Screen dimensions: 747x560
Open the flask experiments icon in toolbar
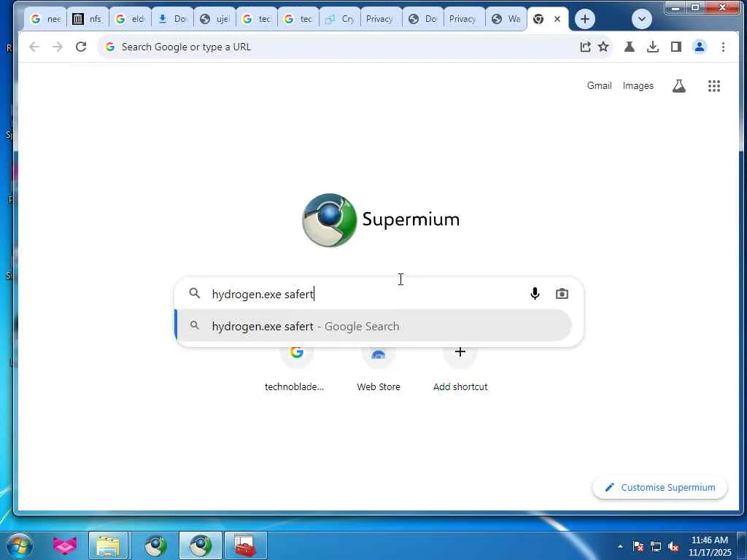[630, 47]
